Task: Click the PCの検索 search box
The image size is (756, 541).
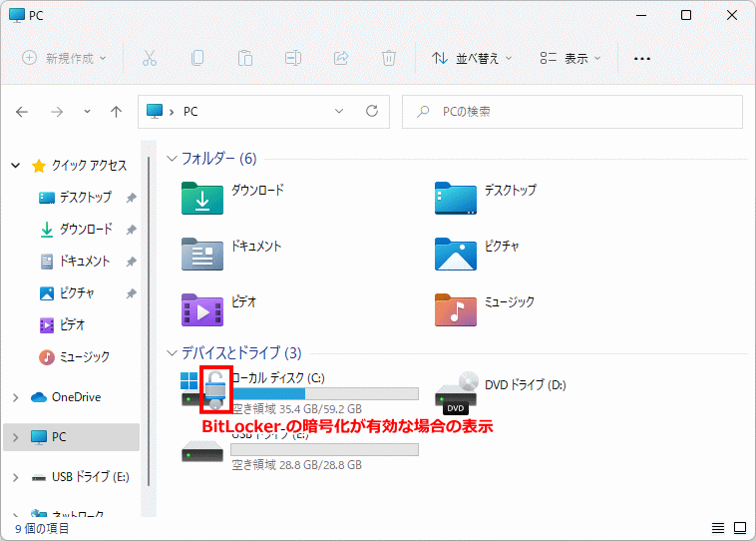Action: tap(572, 112)
